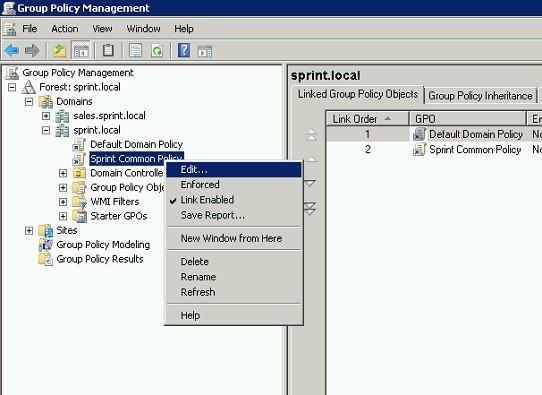
Task: Expand the Sites node
Action: 29,231
